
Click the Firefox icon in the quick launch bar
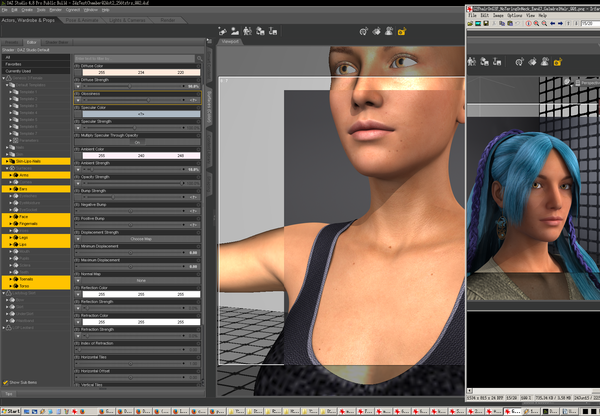(82, 411)
